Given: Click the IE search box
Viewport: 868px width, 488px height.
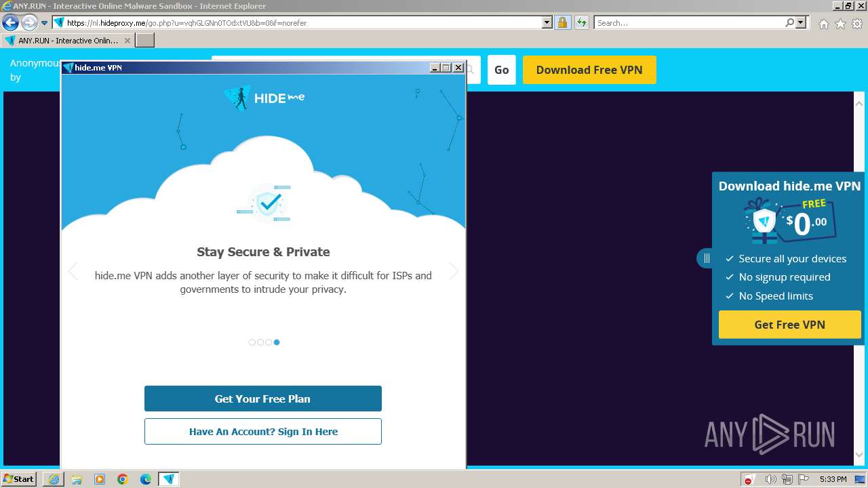Looking at the screenshot, I should 689,23.
